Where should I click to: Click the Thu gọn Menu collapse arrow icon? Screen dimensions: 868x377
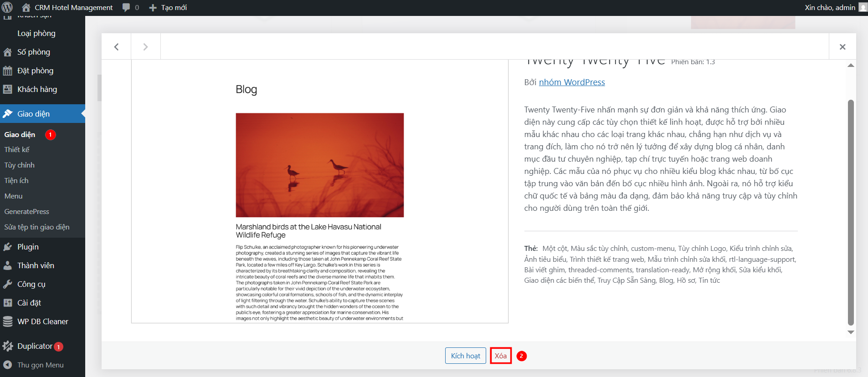tap(8, 365)
